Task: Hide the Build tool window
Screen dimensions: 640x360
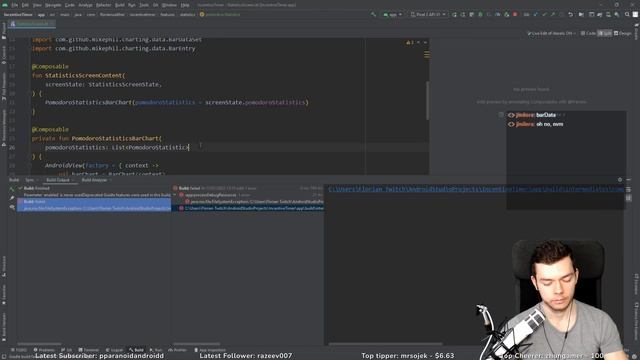Action: tap(629, 180)
